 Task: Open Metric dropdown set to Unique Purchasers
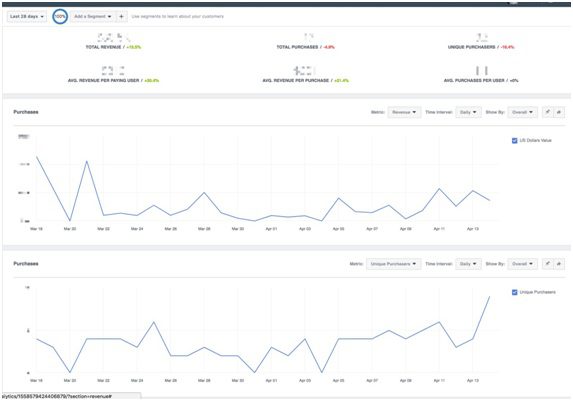pos(394,264)
